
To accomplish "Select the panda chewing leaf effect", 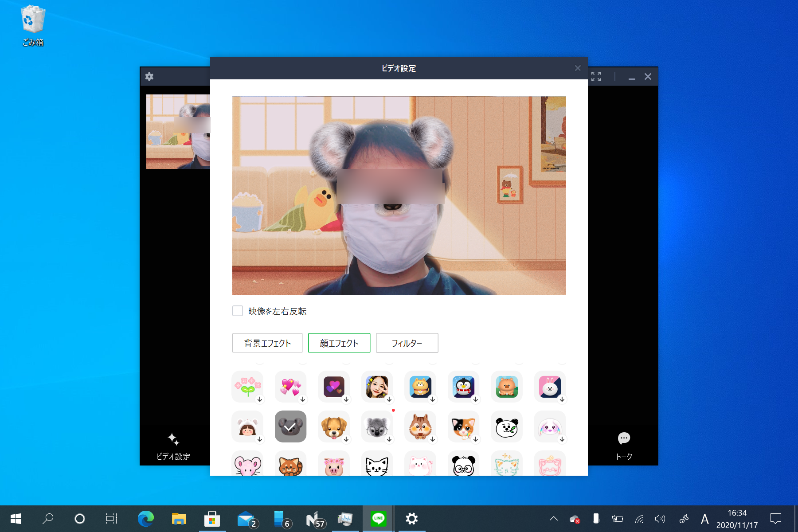I will pos(507,426).
